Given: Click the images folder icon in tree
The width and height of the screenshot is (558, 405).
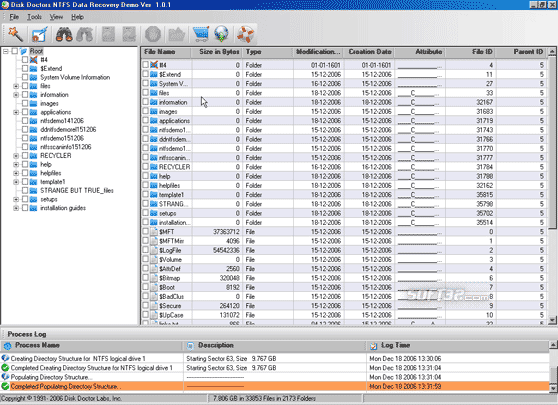Looking at the screenshot, I should point(33,104).
